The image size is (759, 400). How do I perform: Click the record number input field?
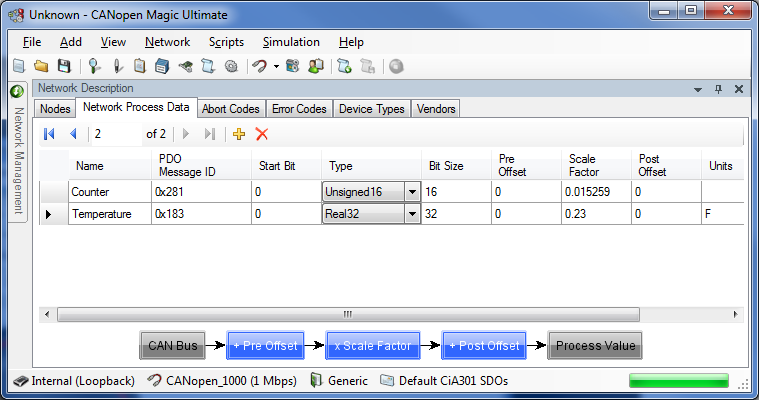click(x=115, y=134)
